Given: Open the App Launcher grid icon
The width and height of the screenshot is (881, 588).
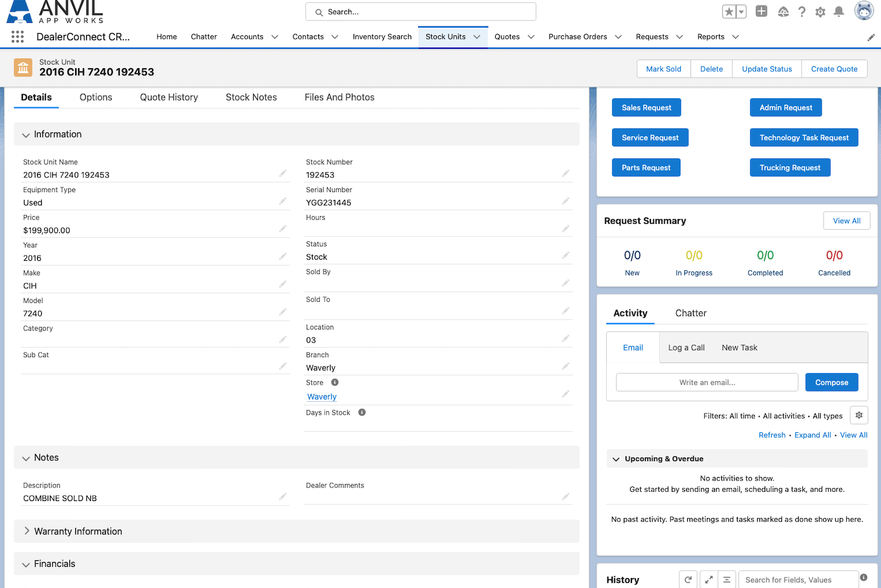Looking at the screenshot, I should click(18, 37).
